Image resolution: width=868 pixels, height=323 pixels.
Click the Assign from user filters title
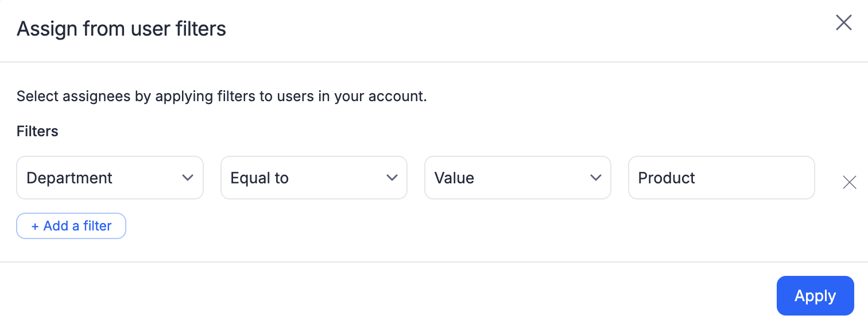tap(121, 28)
